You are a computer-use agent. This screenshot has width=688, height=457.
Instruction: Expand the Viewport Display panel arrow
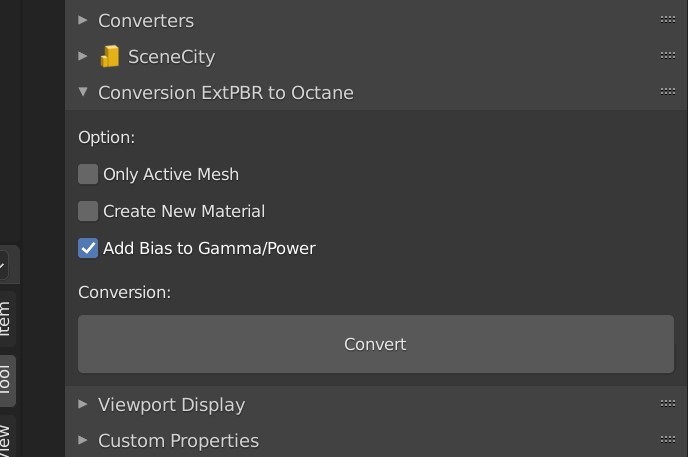(83, 404)
